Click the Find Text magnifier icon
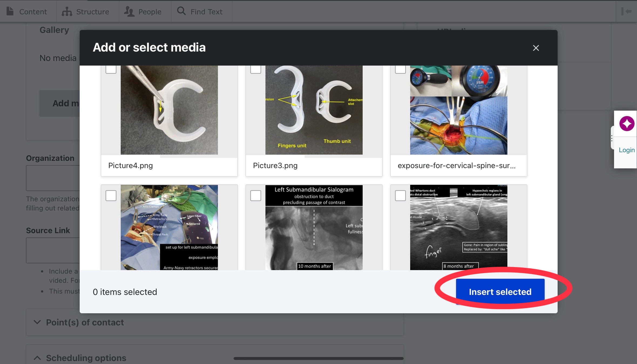This screenshot has height=364, width=637. coord(181,11)
